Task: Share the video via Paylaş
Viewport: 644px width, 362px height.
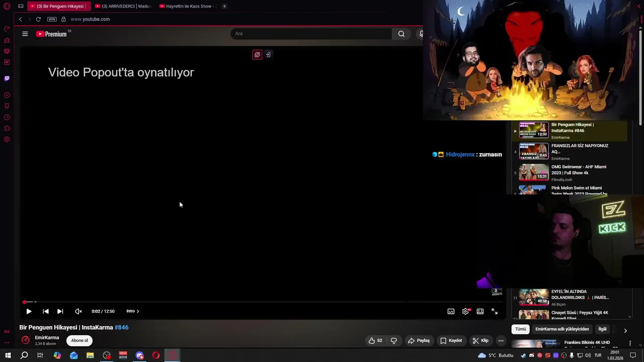Action: click(x=419, y=340)
